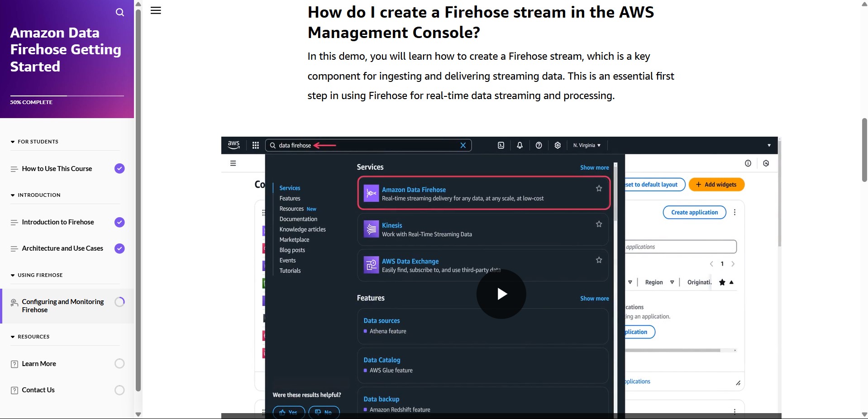
Task: Collapse the FOR STUDENTS section
Action: point(13,142)
